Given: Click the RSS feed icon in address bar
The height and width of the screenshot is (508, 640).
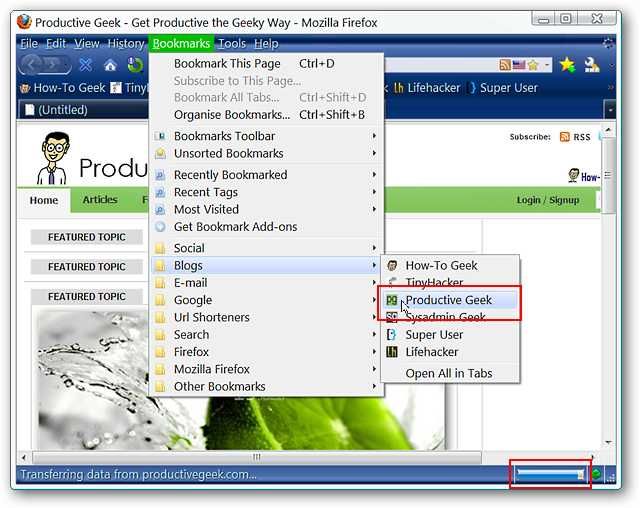Looking at the screenshot, I should click(505, 65).
